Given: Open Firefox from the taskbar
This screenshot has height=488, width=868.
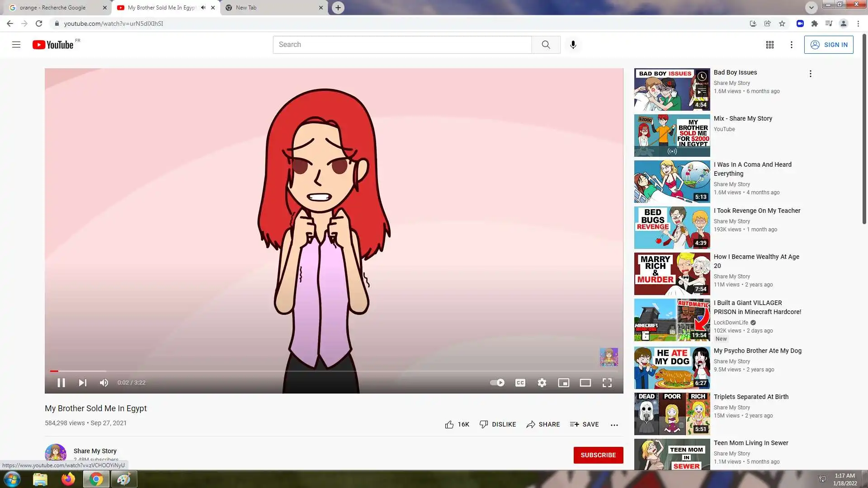Looking at the screenshot, I should coord(68,479).
